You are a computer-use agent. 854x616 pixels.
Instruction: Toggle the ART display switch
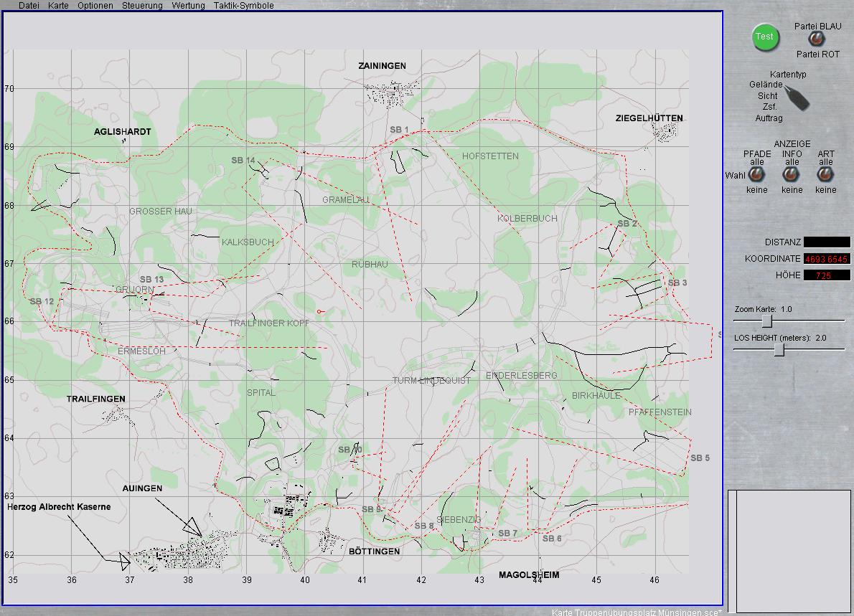[826, 176]
